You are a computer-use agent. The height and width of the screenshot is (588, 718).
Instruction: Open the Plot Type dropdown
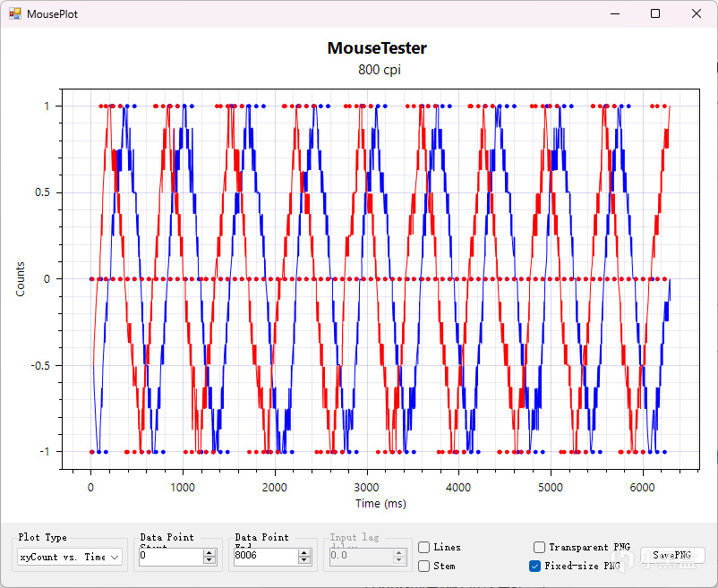70,557
